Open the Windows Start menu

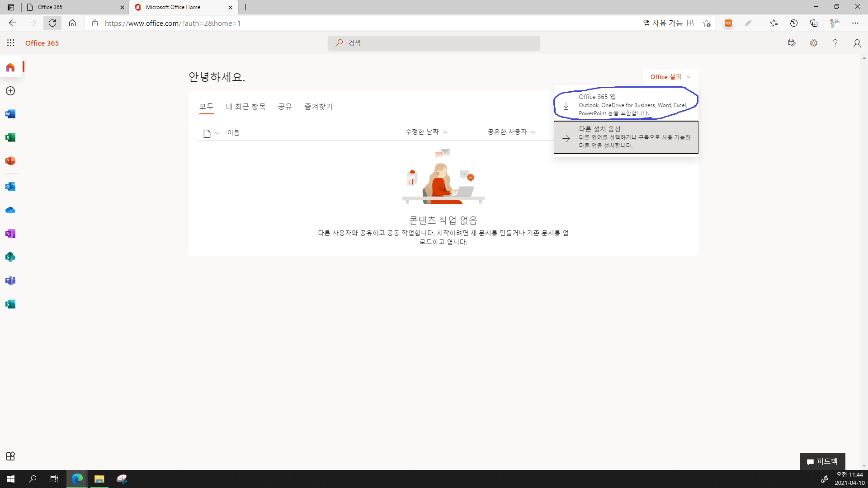tap(11, 479)
